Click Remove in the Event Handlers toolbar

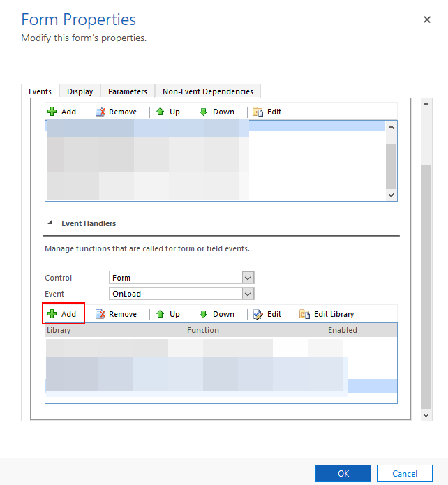coord(116,314)
